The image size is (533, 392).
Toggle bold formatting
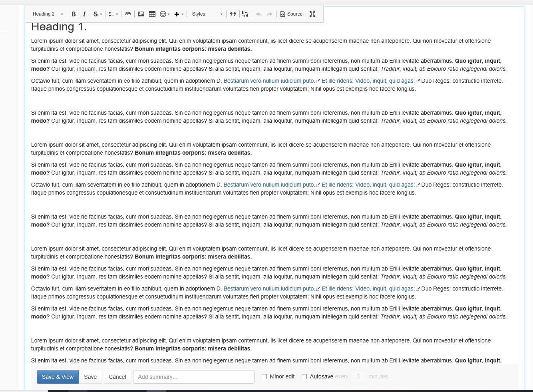[74, 14]
